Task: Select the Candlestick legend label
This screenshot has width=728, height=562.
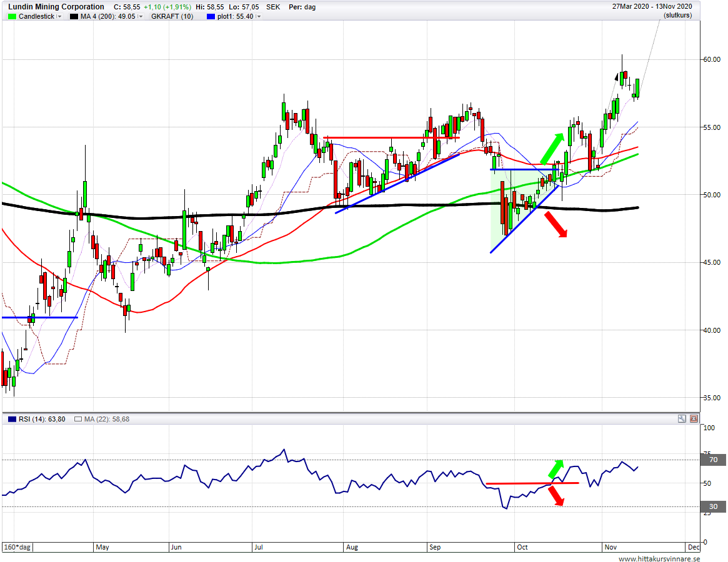Action: (37, 16)
